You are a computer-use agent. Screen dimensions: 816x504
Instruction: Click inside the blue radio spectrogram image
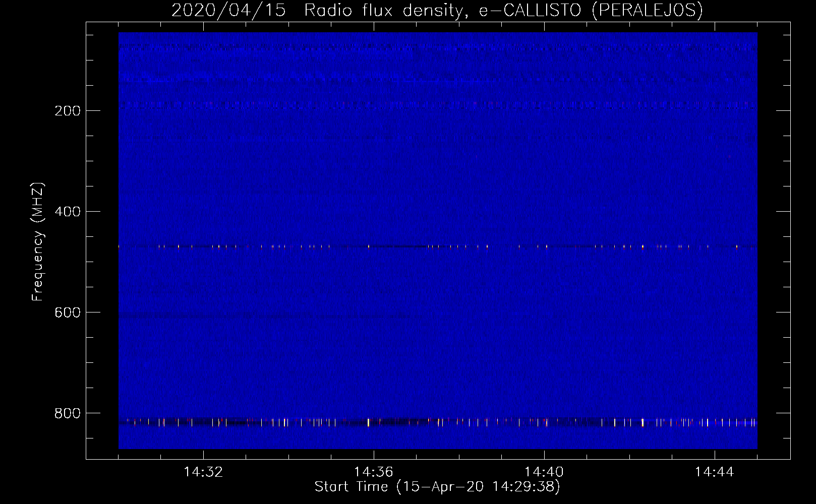click(x=438, y=240)
